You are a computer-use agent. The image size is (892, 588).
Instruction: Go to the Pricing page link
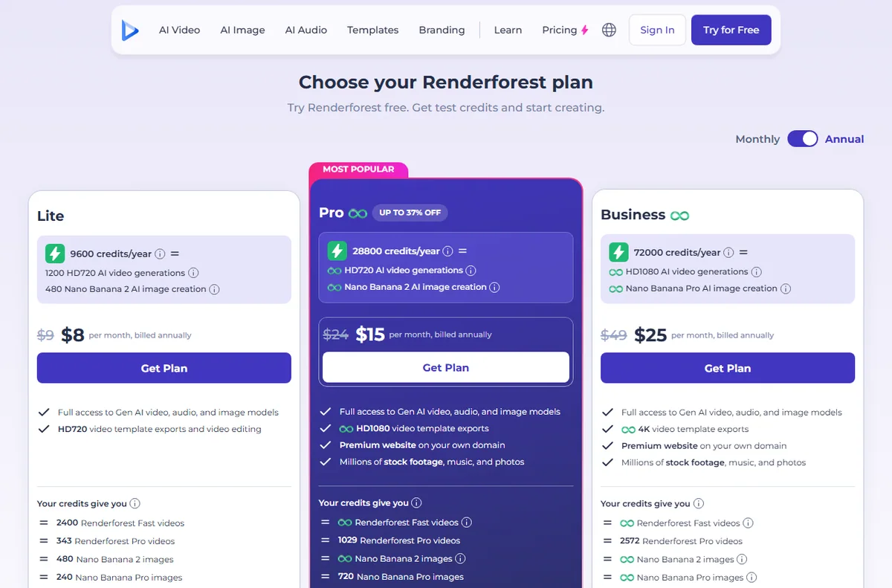coord(560,30)
